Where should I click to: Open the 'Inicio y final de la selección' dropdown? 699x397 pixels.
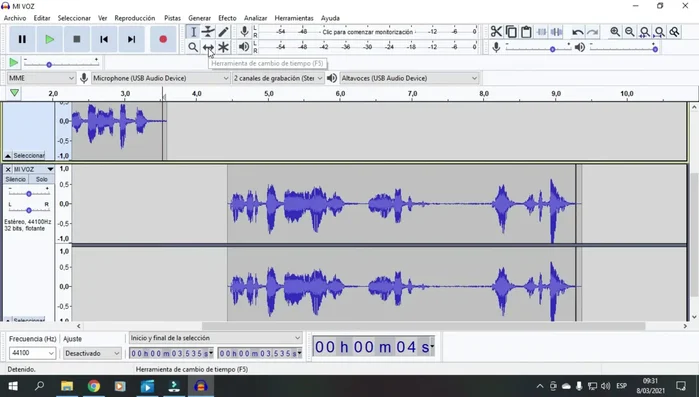(216, 338)
